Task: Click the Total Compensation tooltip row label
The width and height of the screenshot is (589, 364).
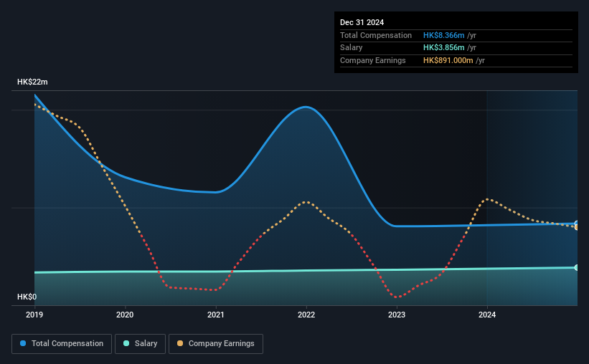Action: [x=376, y=35]
